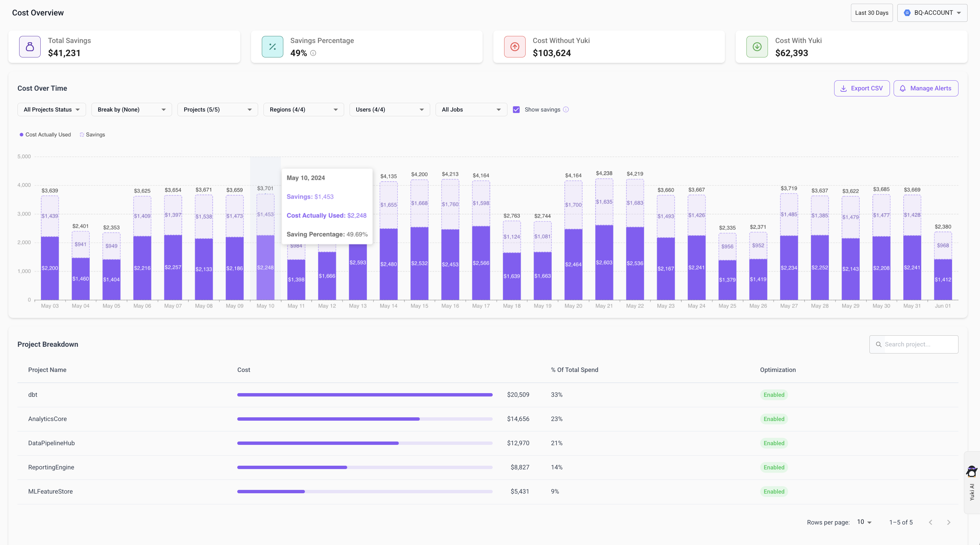
Task: Click the Yuki AI penguin icon
Action: coord(972,471)
